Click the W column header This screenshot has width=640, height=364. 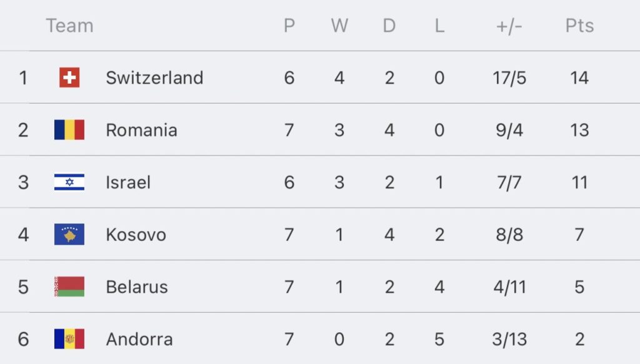tap(339, 26)
